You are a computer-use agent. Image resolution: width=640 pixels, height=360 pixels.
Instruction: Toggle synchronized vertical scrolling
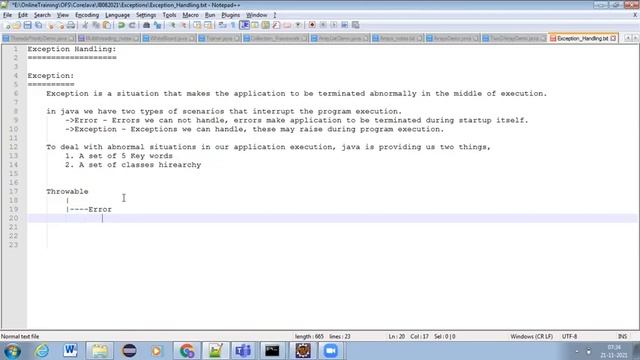197,25
